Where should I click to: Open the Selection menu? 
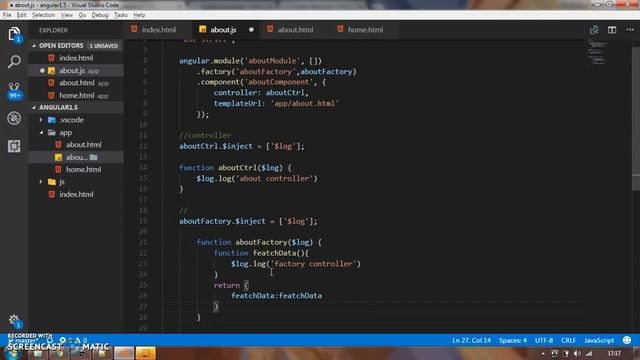(x=43, y=15)
